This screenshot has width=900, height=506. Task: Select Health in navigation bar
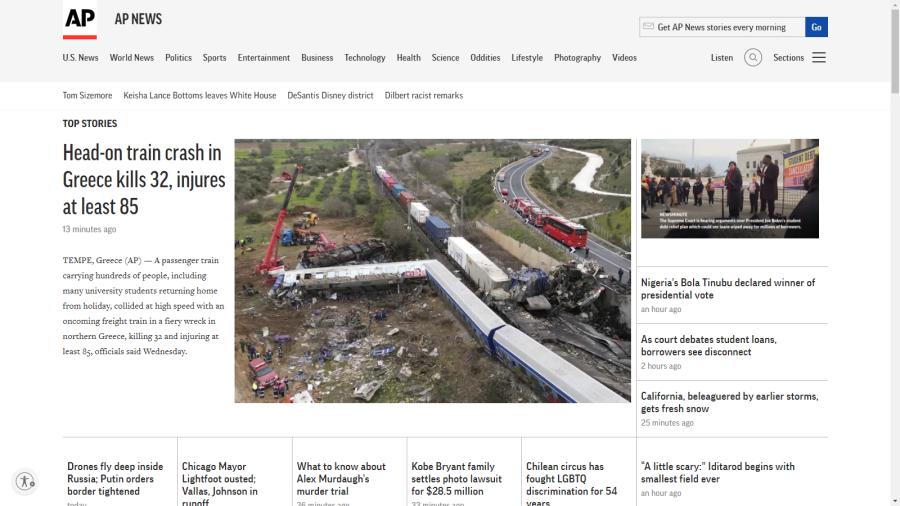(x=409, y=57)
